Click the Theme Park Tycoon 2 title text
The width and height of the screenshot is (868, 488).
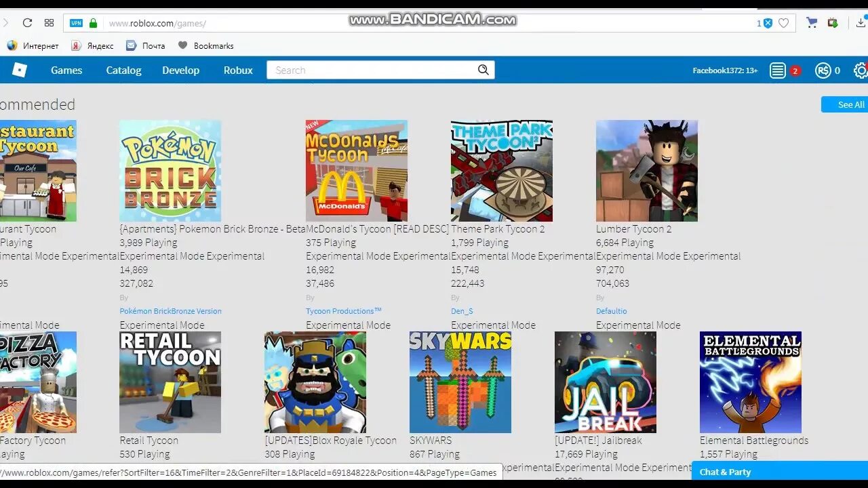tap(498, 229)
